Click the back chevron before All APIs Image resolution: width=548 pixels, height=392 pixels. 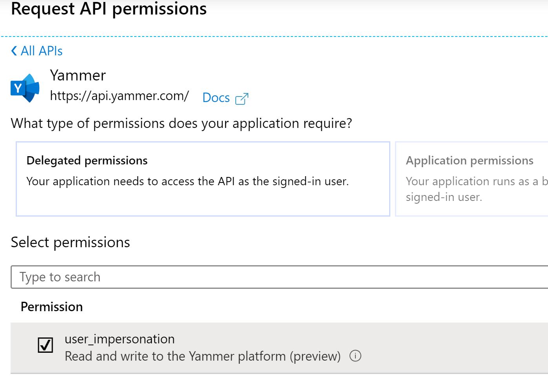click(13, 51)
